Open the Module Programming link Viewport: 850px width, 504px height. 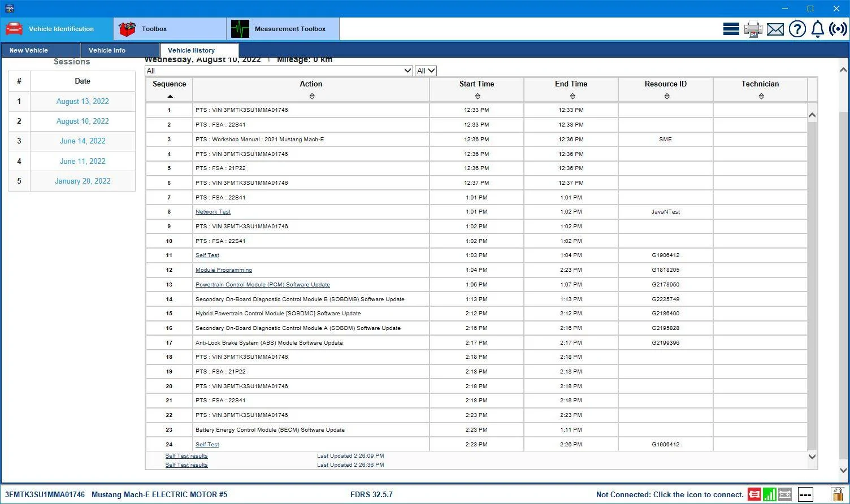click(224, 270)
